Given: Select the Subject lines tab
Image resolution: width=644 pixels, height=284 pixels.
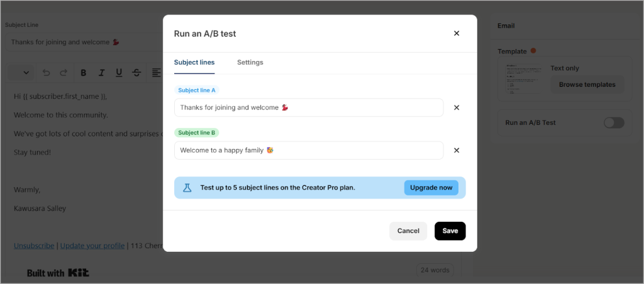Looking at the screenshot, I should click(x=194, y=62).
